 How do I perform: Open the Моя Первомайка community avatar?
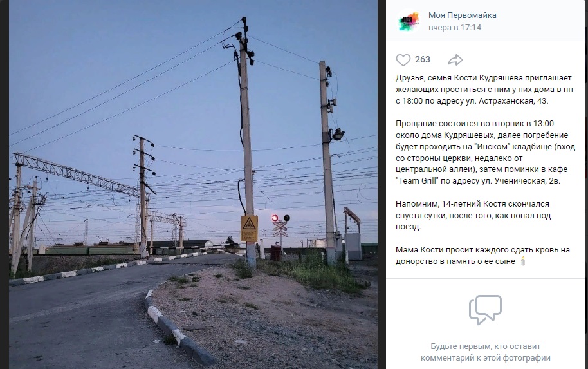point(409,21)
